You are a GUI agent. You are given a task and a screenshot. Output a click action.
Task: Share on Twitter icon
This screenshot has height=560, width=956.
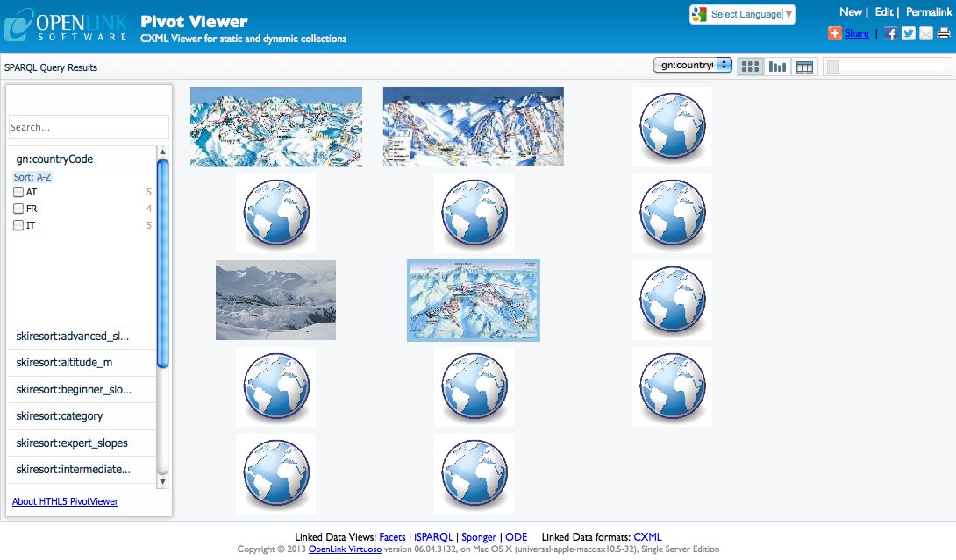[x=909, y=33]
